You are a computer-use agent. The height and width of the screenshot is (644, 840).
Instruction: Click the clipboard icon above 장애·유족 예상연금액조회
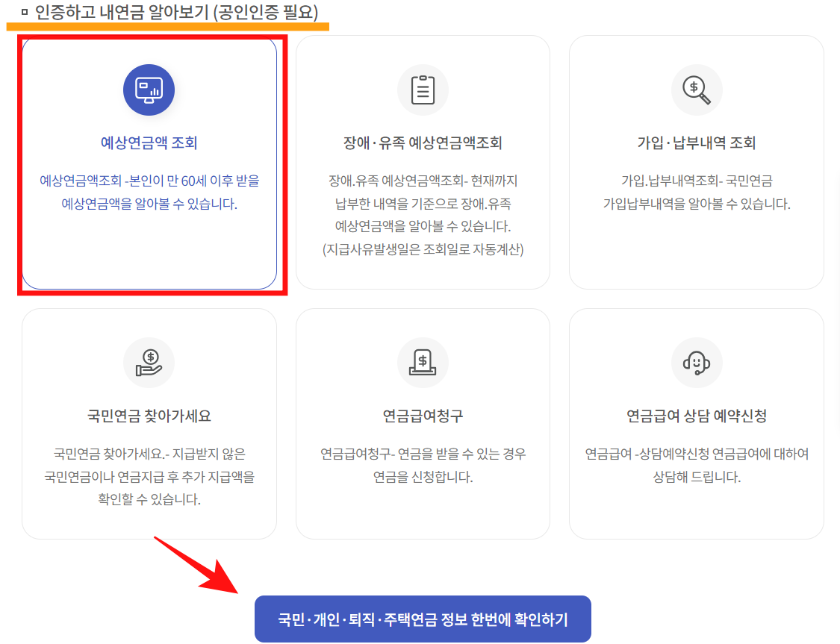(x=423, y=90)
